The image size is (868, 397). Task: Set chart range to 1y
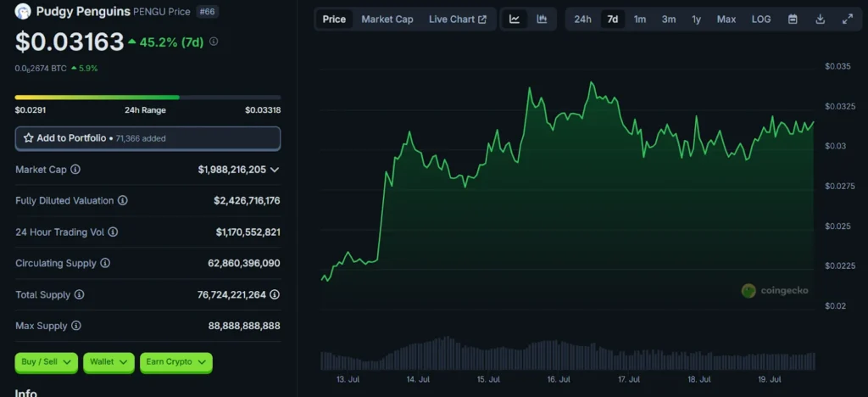(x=697, y=20)
